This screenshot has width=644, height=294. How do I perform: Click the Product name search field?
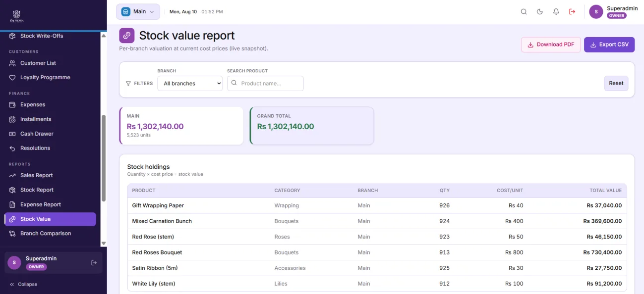tap(265, 83)
